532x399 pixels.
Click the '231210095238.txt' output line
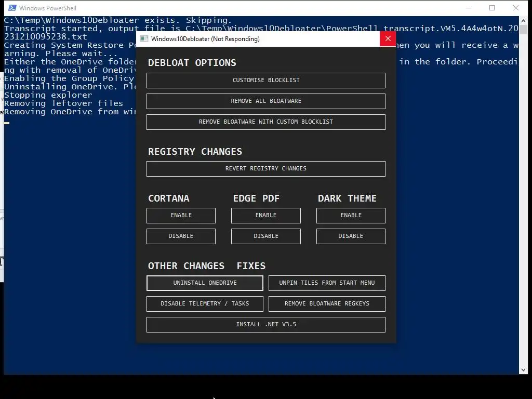[x=46, y=37]
